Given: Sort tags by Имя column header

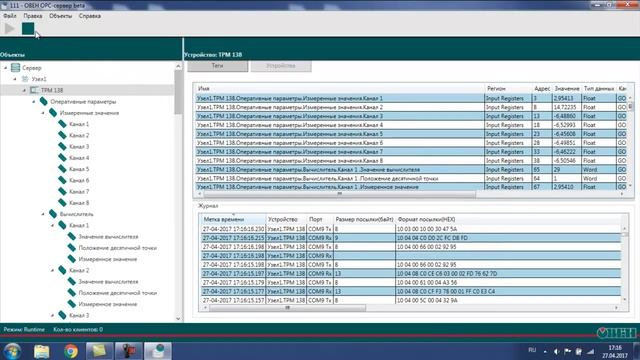Looking at the screenshot, I should [x=340, y=88].
